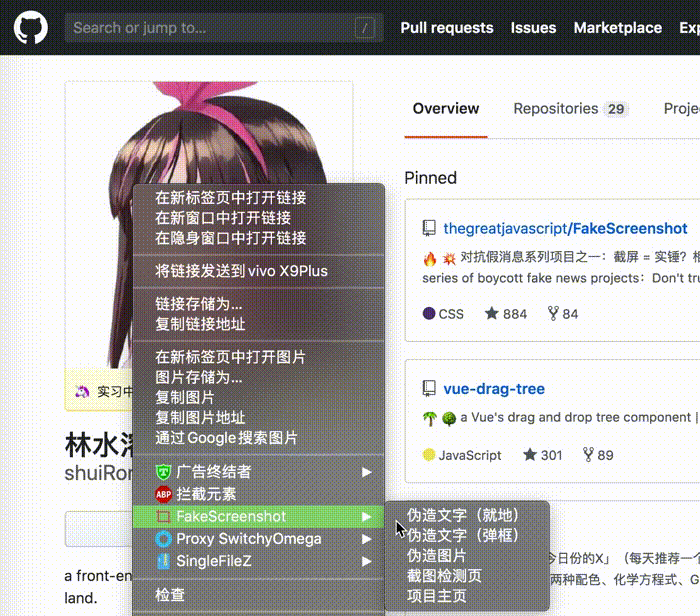Expand the SingleFileZ submenu arrow
Screen dimensions: 700x616
point(367,561)
